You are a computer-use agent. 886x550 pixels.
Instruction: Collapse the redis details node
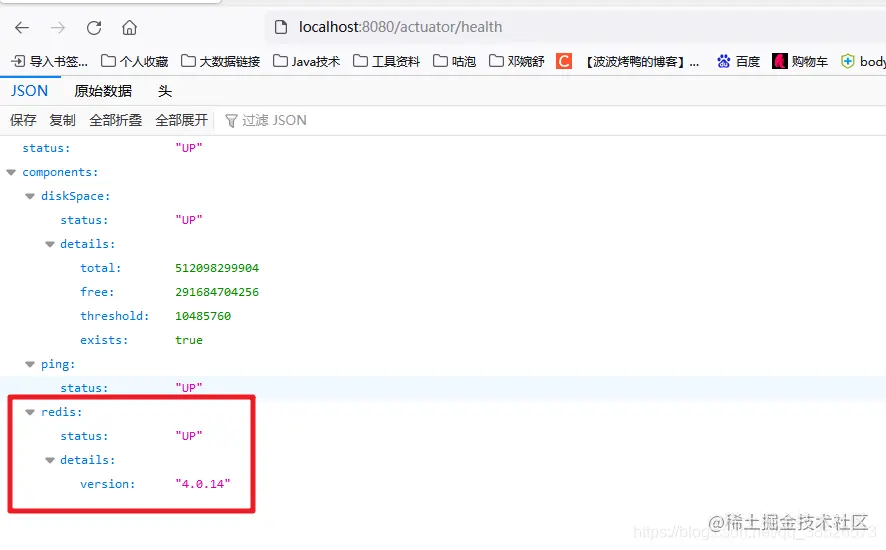click(x=50, y=461)
